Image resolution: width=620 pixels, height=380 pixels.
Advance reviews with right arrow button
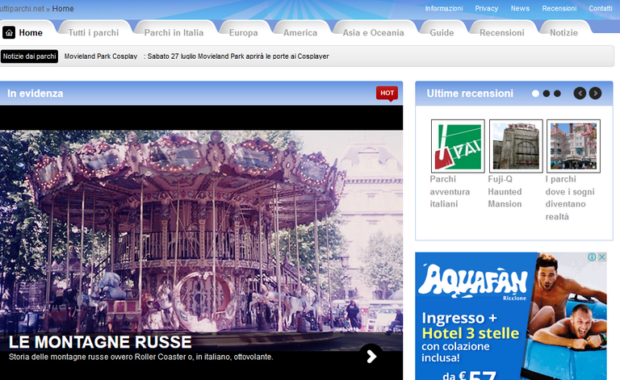(x=595, y=93)
